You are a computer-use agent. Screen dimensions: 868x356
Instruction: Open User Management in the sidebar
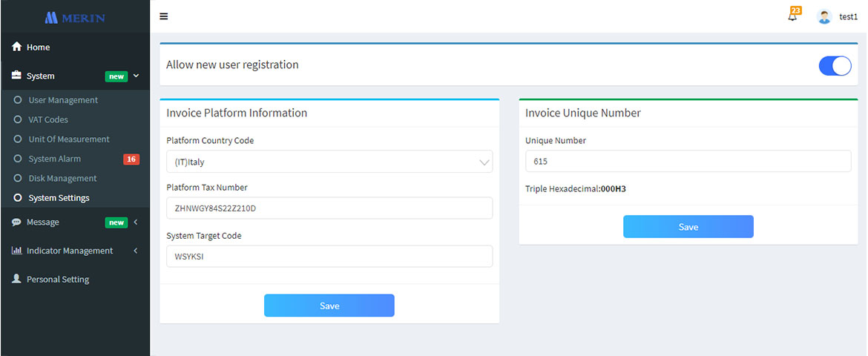(x=63, y=100)
